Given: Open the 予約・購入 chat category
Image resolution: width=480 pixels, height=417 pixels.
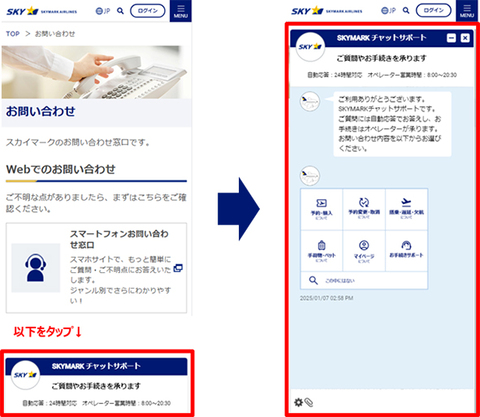Looking at the screenshot, I should [322, 209].
